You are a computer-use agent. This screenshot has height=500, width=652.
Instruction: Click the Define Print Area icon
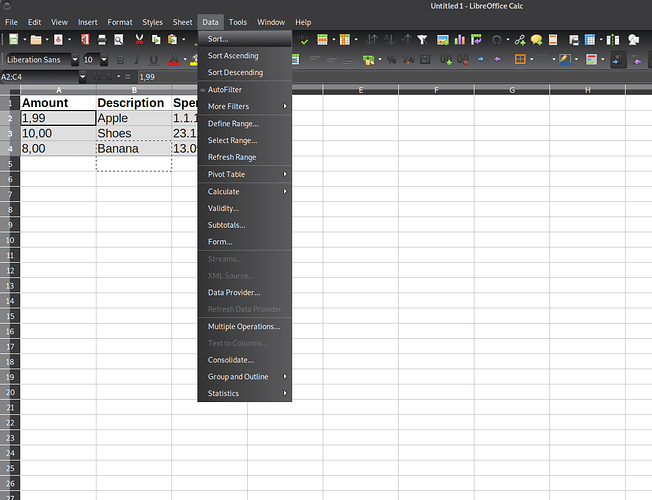point(574,40)
